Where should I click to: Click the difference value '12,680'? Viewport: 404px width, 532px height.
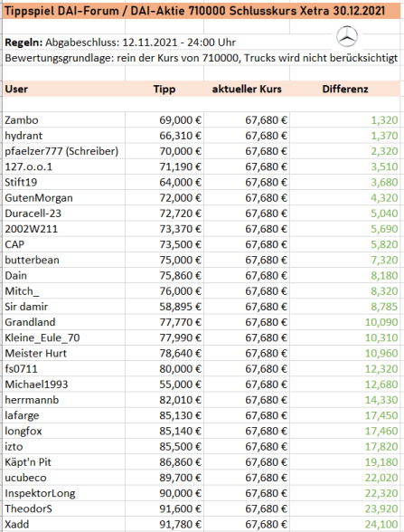(381, 385)
